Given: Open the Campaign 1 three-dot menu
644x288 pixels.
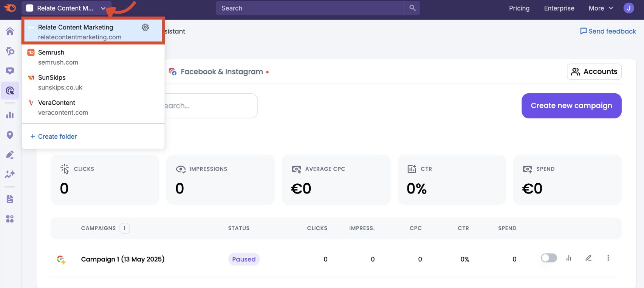Looking at the screenshot, I should tap(608, 258).
